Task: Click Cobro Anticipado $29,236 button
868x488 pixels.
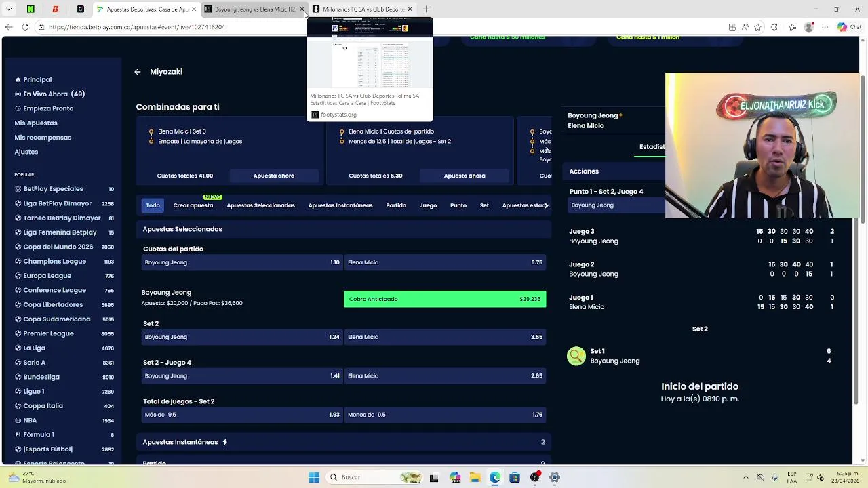Action: 445,299
